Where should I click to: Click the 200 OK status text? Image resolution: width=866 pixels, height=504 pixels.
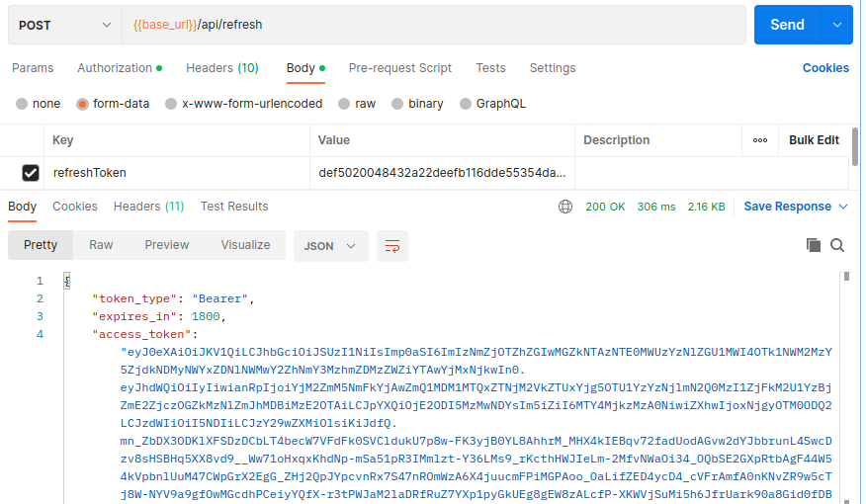click(605, 207)
